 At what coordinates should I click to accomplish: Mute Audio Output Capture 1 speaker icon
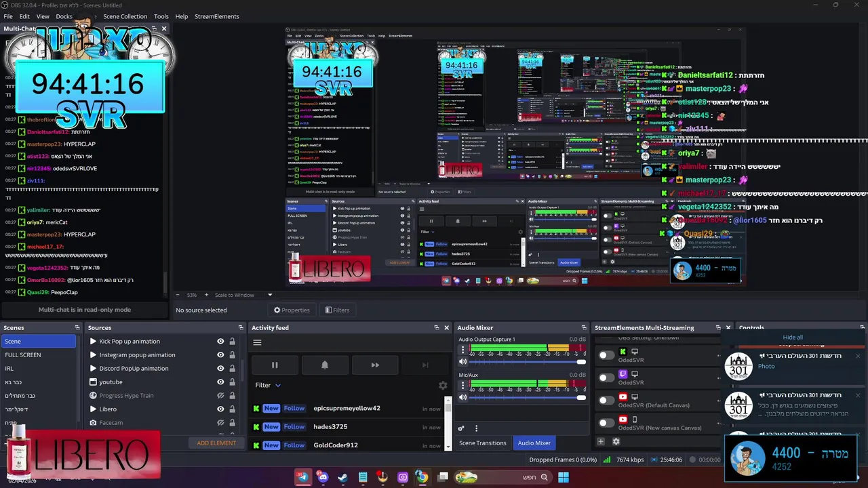pyautogui.click(x=463, y=362)
